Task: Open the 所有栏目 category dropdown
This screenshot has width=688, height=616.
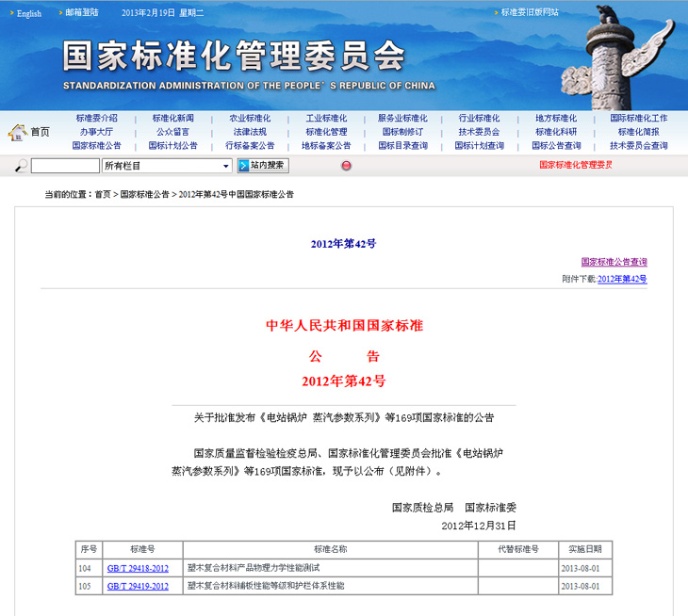Action: point(167,166)
